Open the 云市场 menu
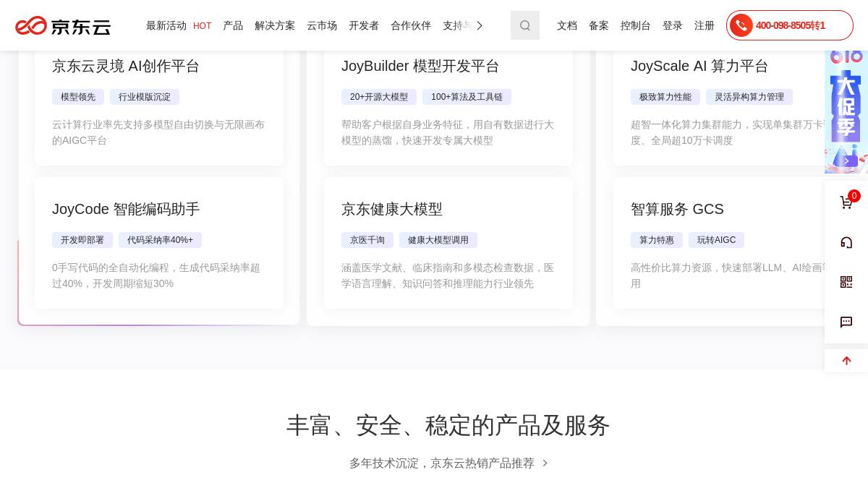This screenshot has width=868, height=488. click(x=322, y=25)
